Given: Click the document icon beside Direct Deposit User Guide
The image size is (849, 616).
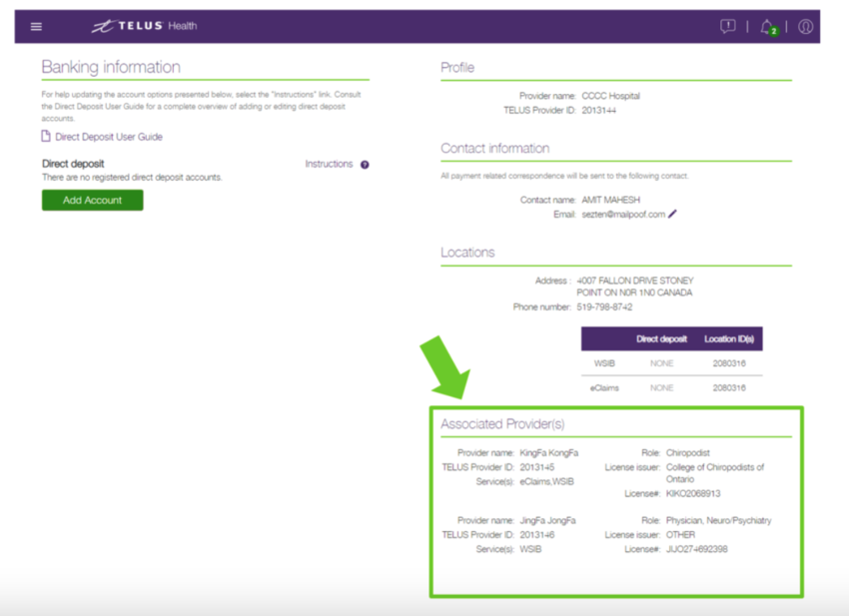Looking at the screenshot, I should [x=46, y=137].
